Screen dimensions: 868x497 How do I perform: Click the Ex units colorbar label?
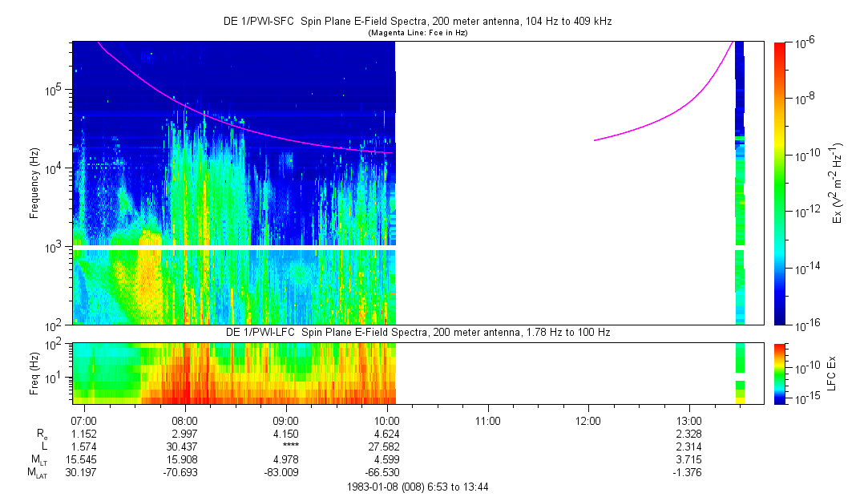pyautogui.click(x=838, y=183)
